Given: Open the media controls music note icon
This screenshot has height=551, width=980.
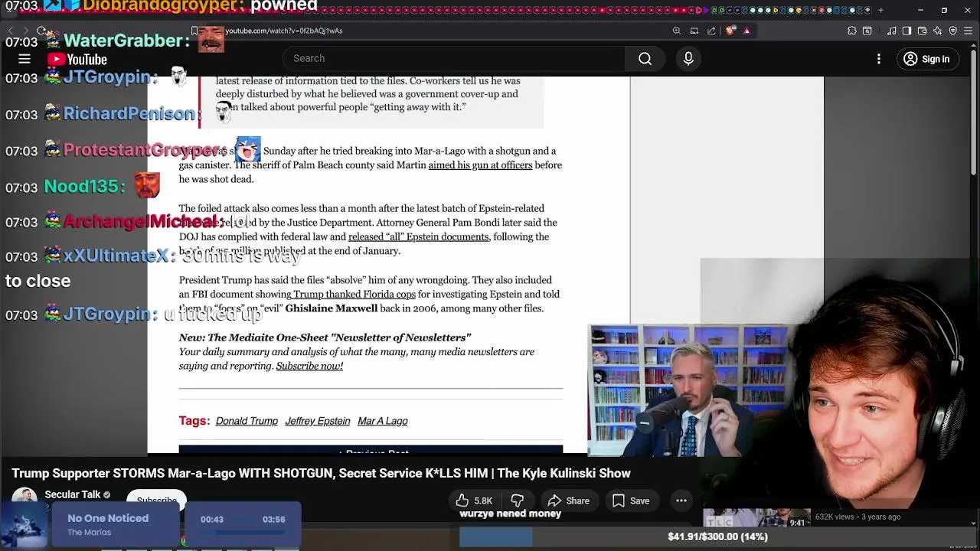Looking at the screenshot, I should click(892, 31).
